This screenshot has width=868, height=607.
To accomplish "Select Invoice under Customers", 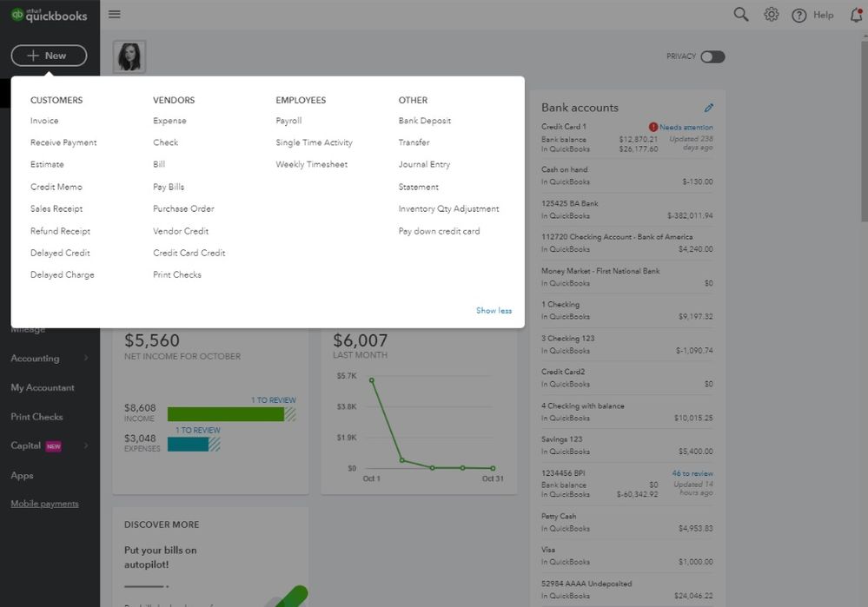I will [x=44, y=121].
